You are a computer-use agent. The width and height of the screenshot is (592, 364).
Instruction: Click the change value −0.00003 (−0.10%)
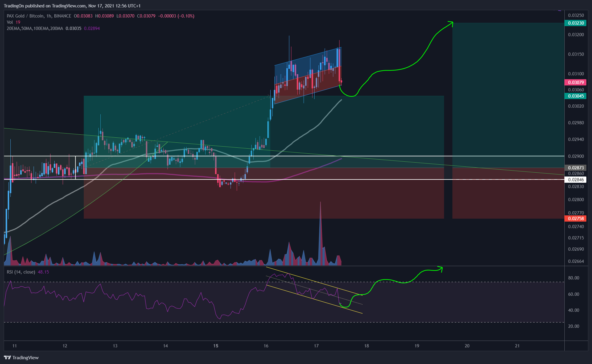(176, 16)
